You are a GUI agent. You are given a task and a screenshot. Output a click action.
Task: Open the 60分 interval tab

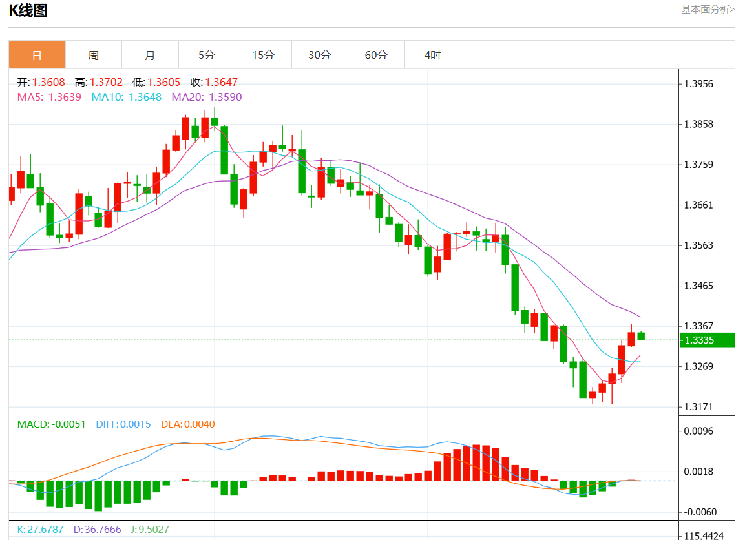pos(376,55)
